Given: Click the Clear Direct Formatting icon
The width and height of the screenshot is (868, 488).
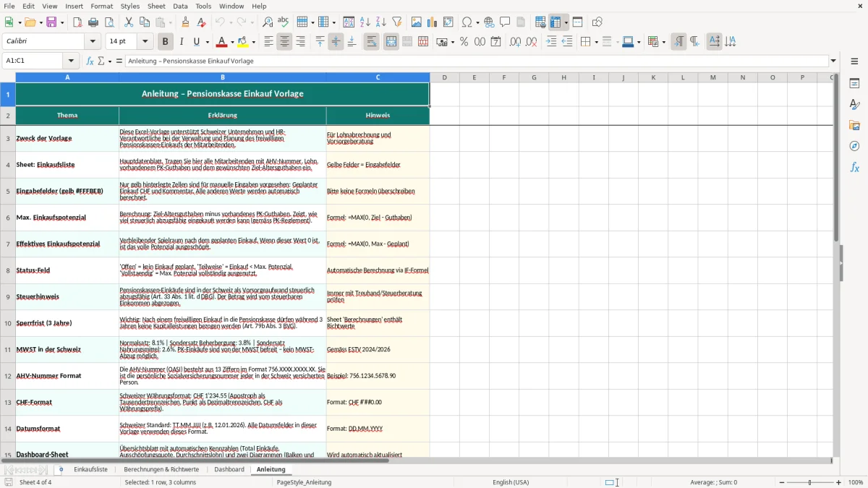Looking at the screenshot, I should coord(201,22).
